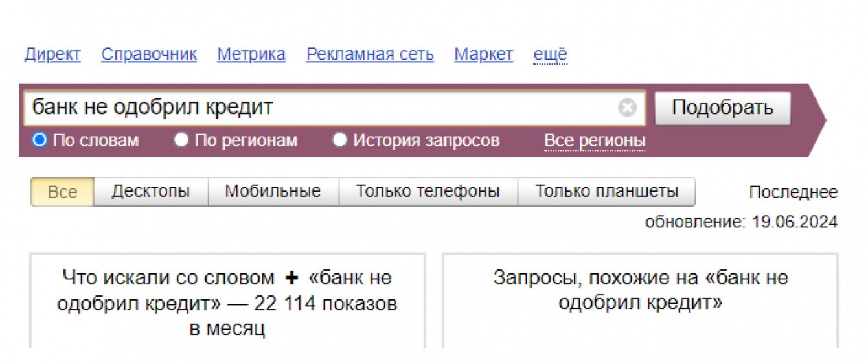Clear the search field with the X icon
Image resolution: width=868 pixels, height=364 pixels.
[627, 108]
